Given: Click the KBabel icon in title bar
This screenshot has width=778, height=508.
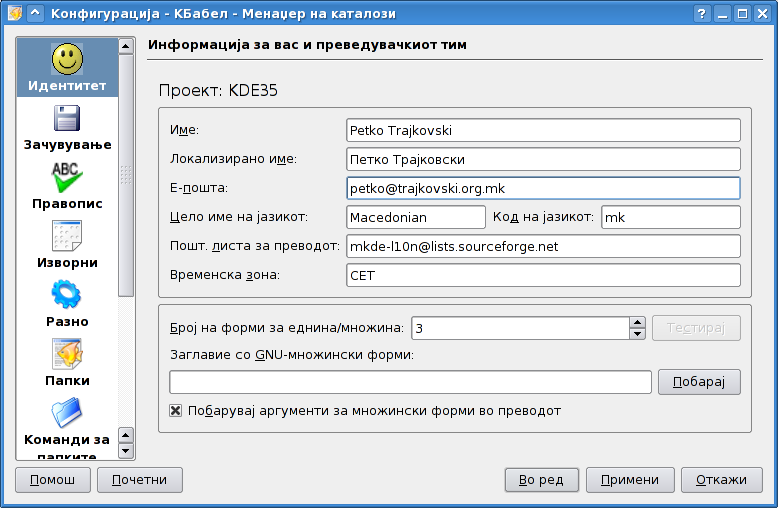Looking at the screenshot, I should [x=15, y=13].
